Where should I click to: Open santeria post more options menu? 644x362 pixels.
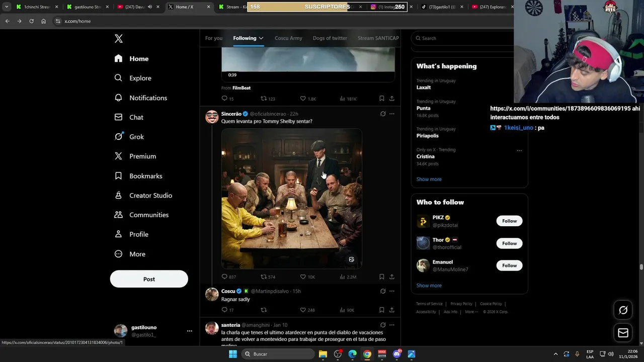392,325
